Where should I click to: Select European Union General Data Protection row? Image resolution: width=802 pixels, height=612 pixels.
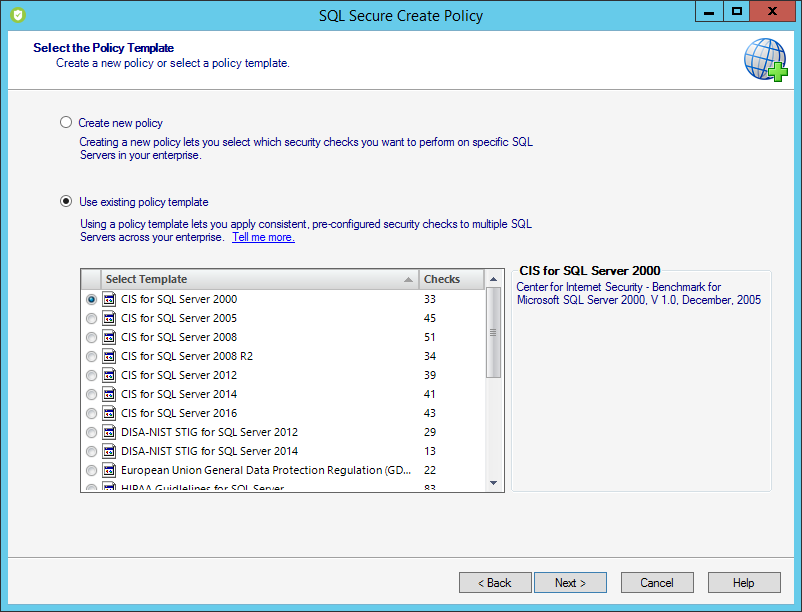(283, 470)
